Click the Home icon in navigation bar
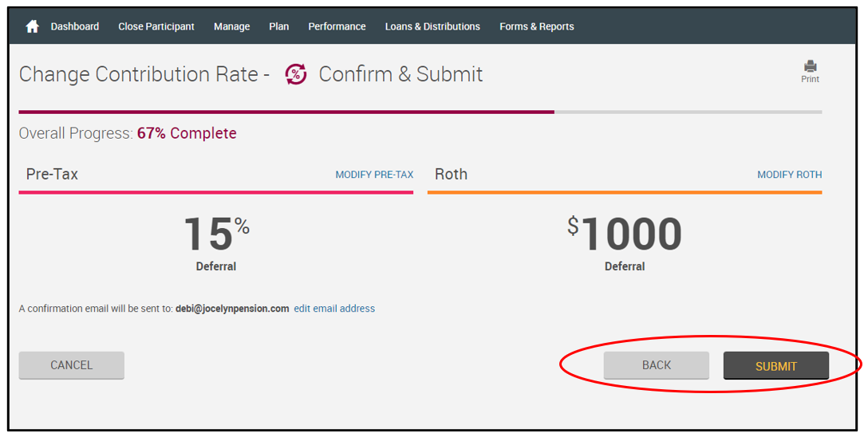 (x=33, y=26)
